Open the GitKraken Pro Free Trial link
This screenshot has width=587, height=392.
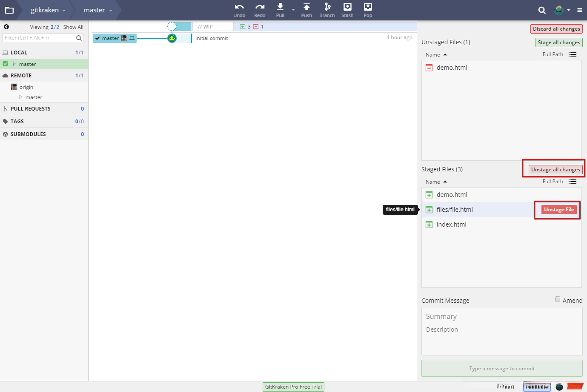click(x=293, y=387)
